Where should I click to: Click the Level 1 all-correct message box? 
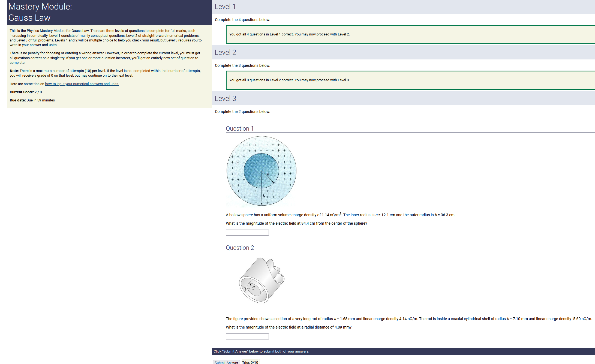(x=289, y=34)
